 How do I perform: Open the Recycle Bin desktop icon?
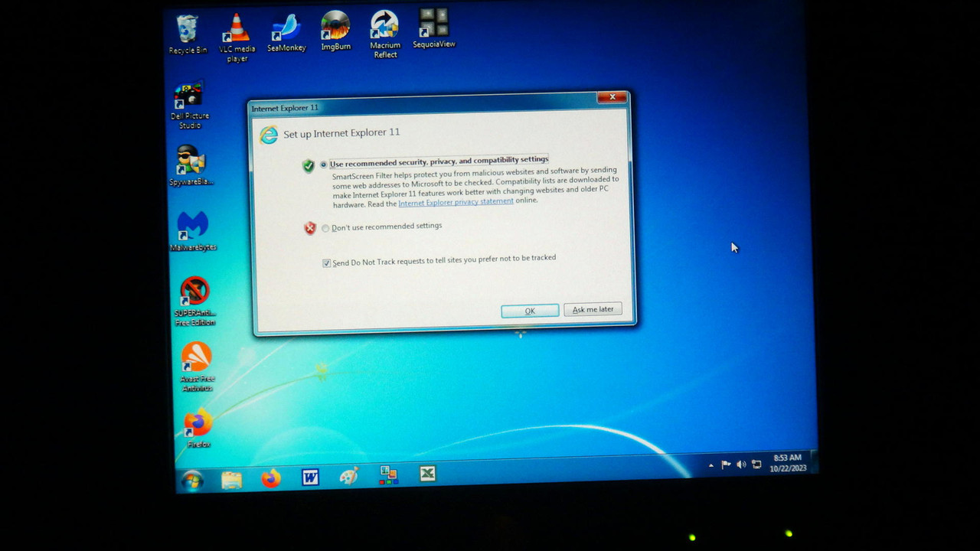188,34
